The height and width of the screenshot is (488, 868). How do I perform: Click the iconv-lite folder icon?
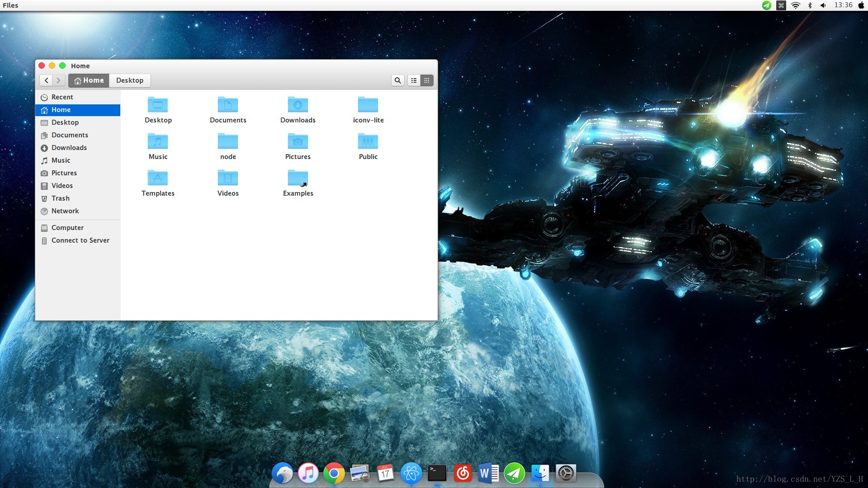pyautogui.click(x=368, y=104)
